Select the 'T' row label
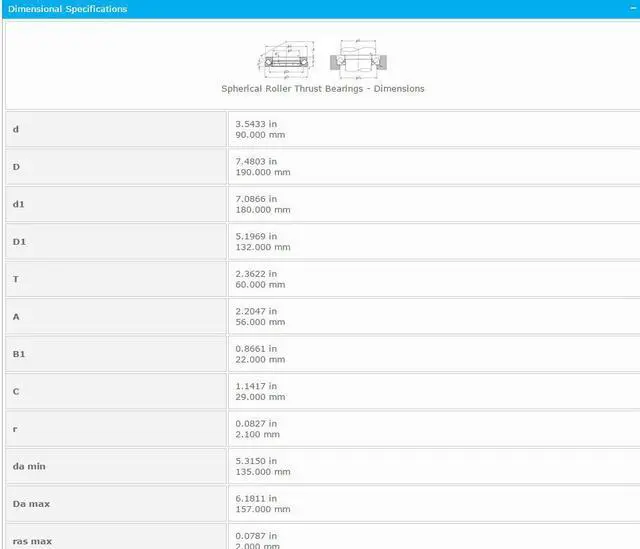Viewport: 640px width, 549px height. coord(16,279)
